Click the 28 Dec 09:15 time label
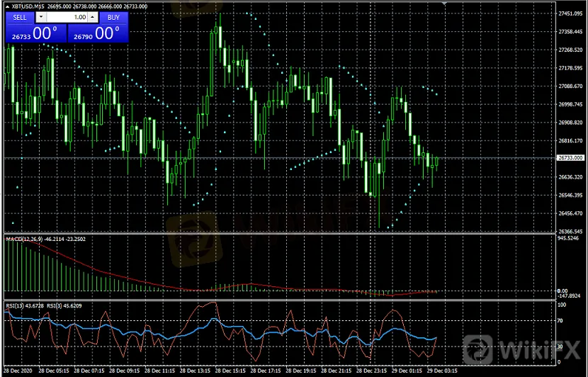This screenshot has height=377, width=588. [124, 371]
